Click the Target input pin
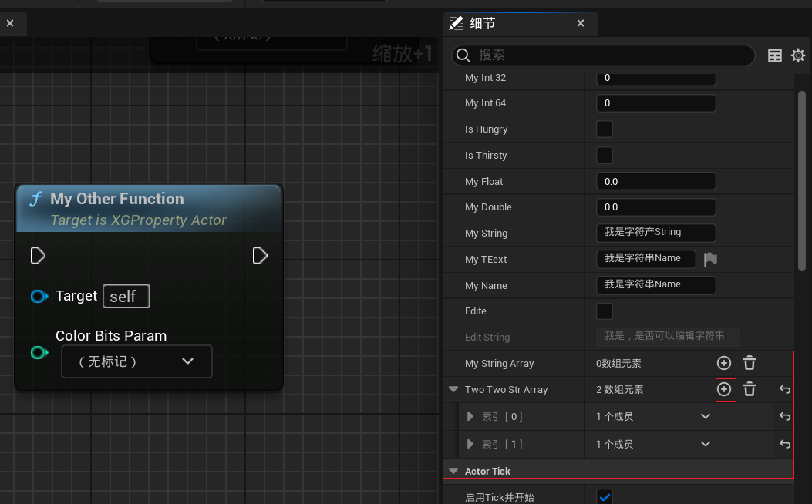This screenshot has height=504, width=812. click(39, 296)
